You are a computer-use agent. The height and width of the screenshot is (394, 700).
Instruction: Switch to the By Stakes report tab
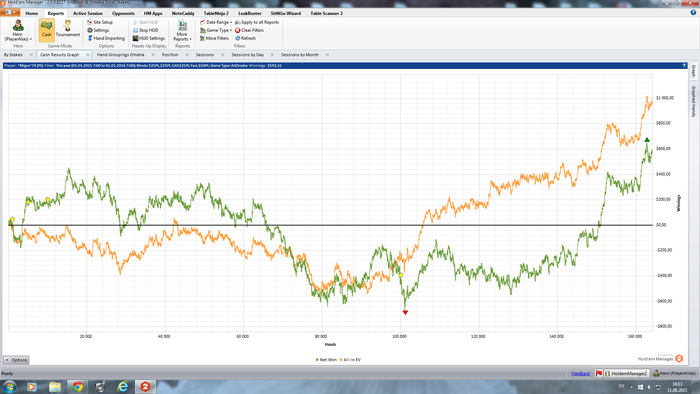click(13, 54)
